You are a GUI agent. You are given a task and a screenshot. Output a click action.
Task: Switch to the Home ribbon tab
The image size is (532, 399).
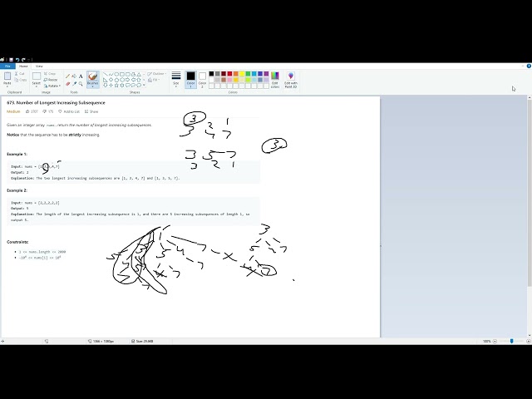tap(23, 66)
